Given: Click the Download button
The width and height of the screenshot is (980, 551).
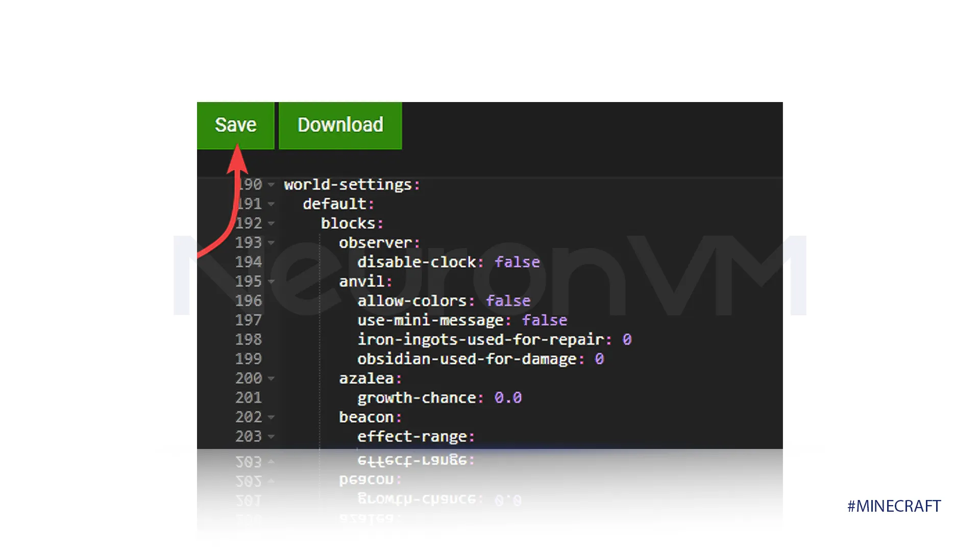Looking at the screenshot, I should [x=340, y=125].
